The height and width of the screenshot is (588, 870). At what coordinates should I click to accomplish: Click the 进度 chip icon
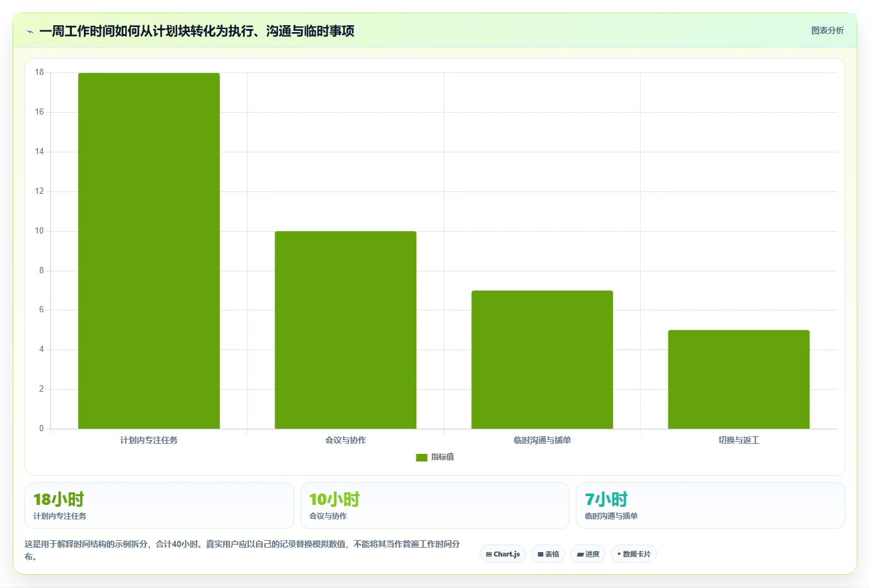580,555
